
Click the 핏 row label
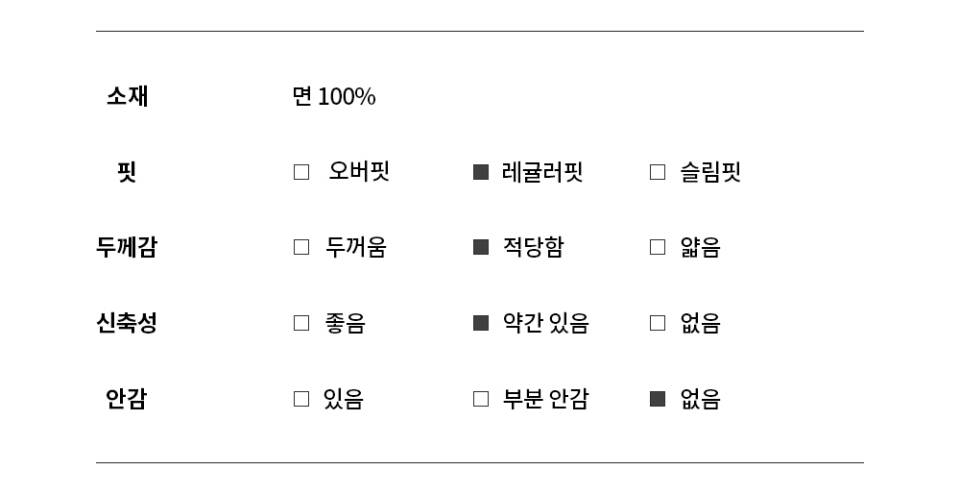click(126, 172)
